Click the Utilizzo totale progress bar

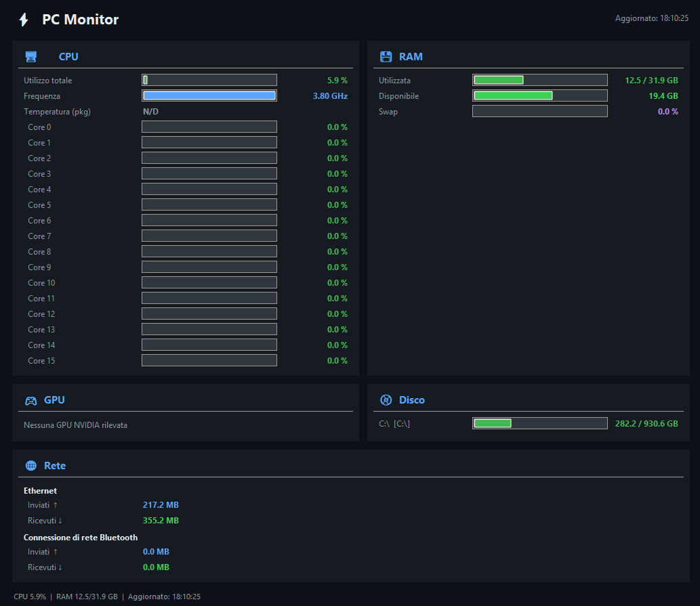click(x=209, y=81)
